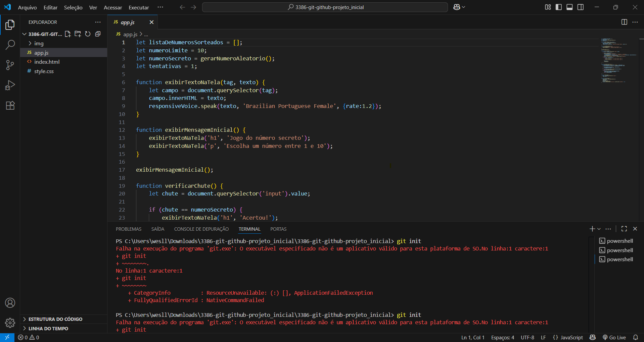Show errors and warnings count

(29, 337)
